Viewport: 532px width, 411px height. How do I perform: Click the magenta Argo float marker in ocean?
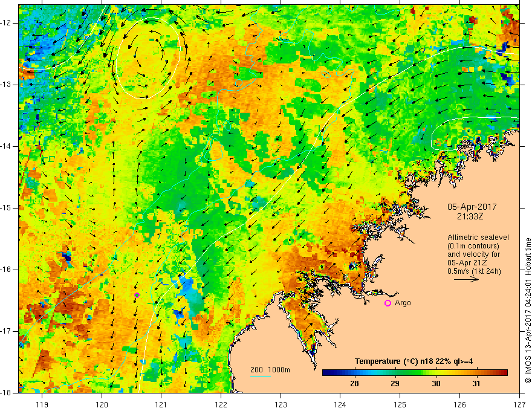click(137, 295)
